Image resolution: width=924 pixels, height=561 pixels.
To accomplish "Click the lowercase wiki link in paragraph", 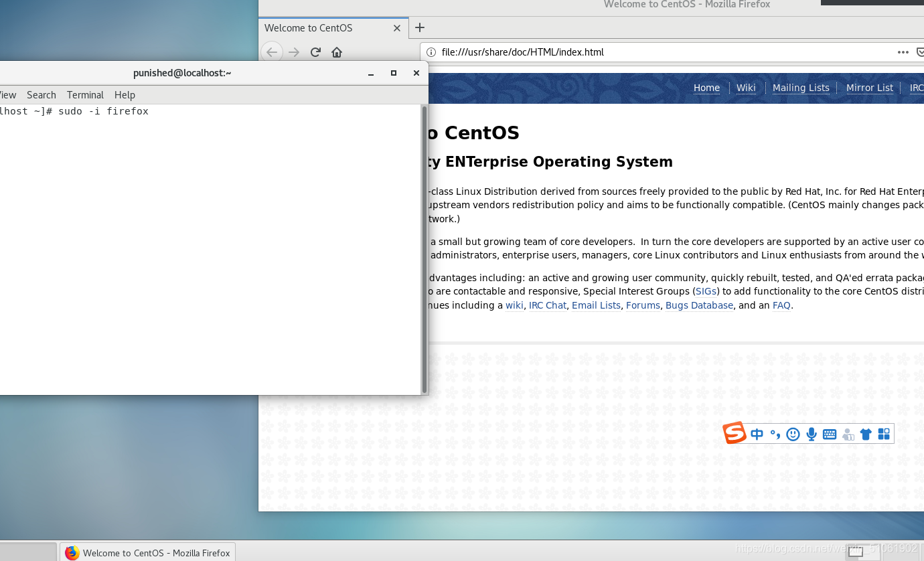I will click(x=514, y=305).
